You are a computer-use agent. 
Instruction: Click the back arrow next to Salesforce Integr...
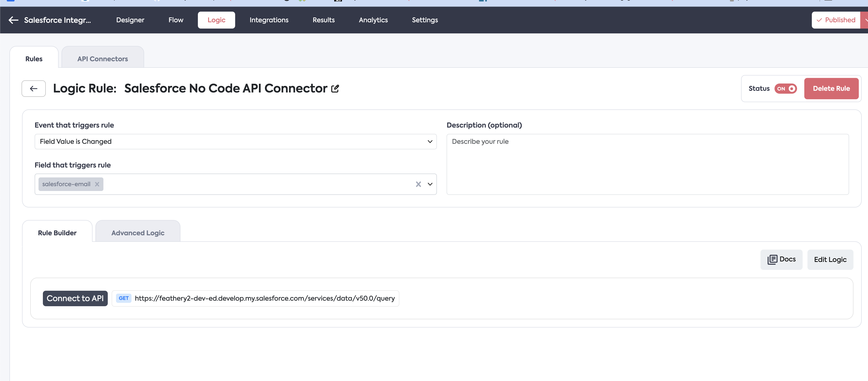pyautogui.click(x=14, y=20)
